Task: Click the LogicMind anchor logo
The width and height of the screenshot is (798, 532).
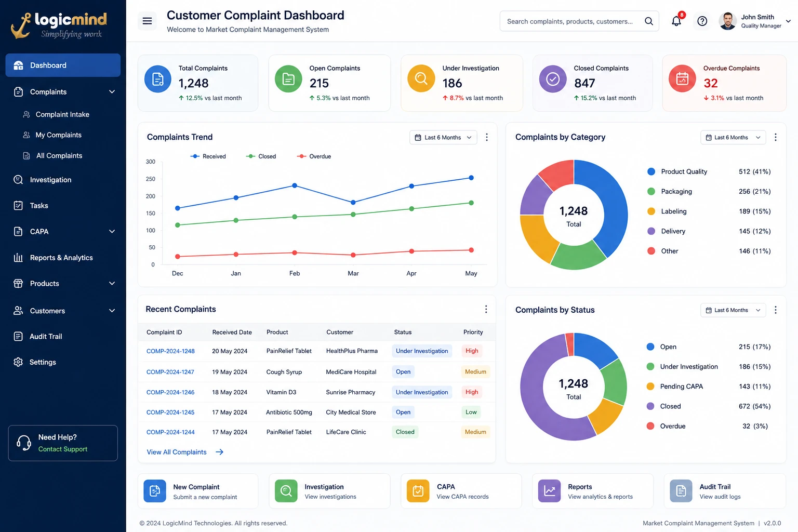Action: tap(21, 25)
